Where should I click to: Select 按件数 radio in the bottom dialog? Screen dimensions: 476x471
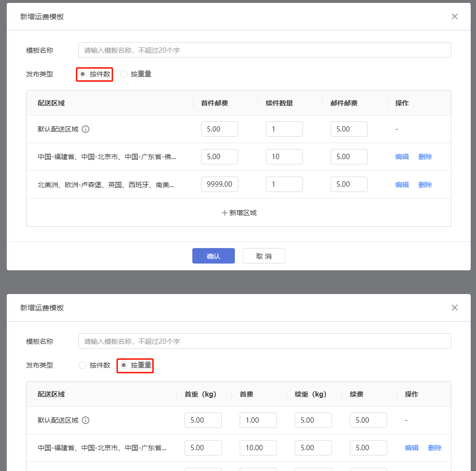(83, 365)
